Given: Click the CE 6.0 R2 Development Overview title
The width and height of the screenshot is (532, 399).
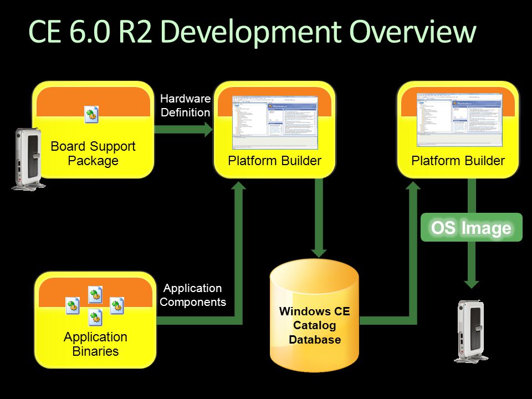Looking at the screenshot, I should tap(253, 32).
